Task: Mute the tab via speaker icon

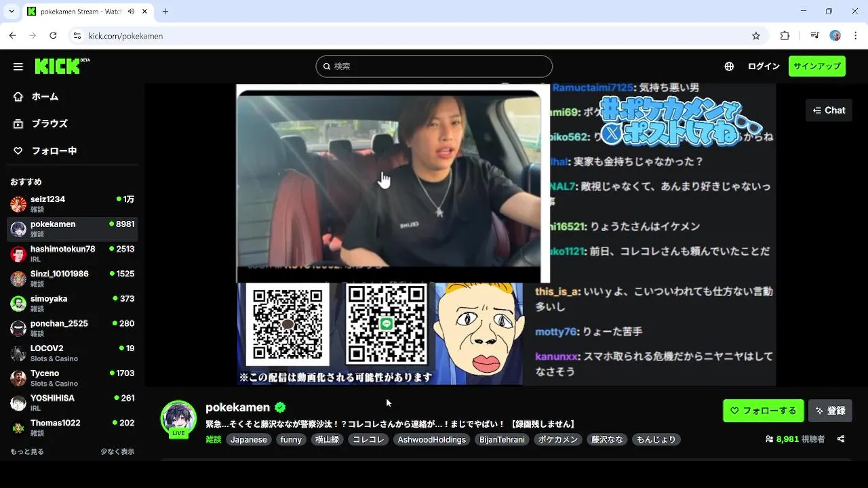Action: click(131, 12)
